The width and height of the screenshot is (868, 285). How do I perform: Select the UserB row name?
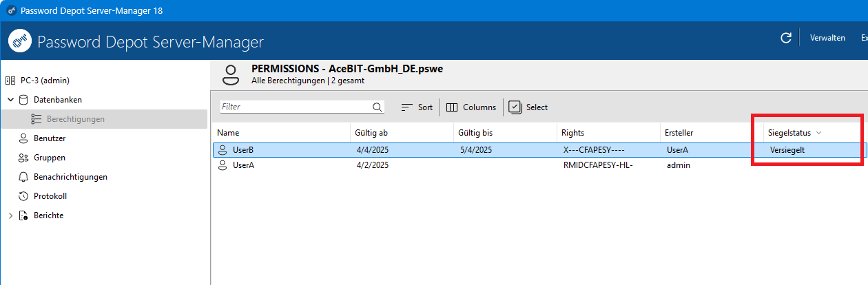tap(243, 149)
